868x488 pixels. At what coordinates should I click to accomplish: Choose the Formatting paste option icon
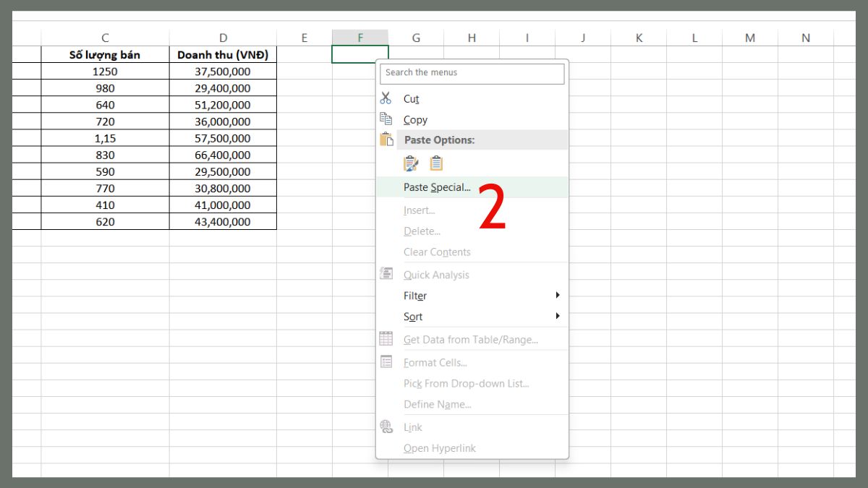[x=411, y=163]
